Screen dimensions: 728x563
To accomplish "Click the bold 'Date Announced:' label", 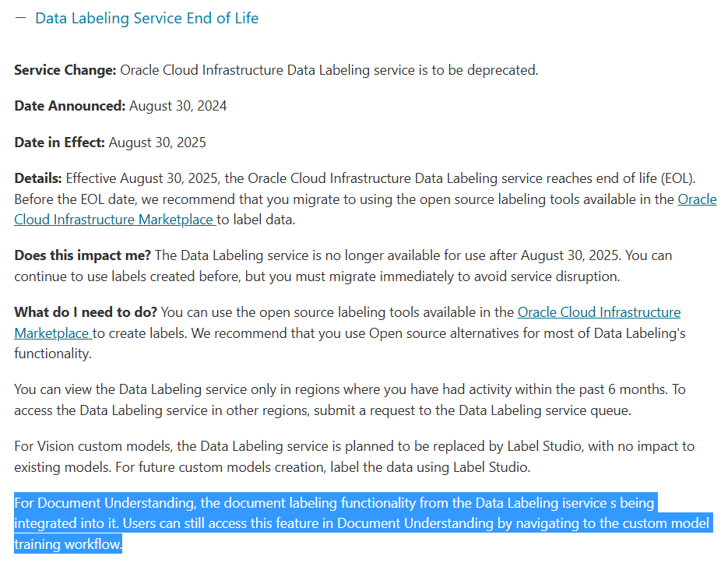I will coord(69,106).
